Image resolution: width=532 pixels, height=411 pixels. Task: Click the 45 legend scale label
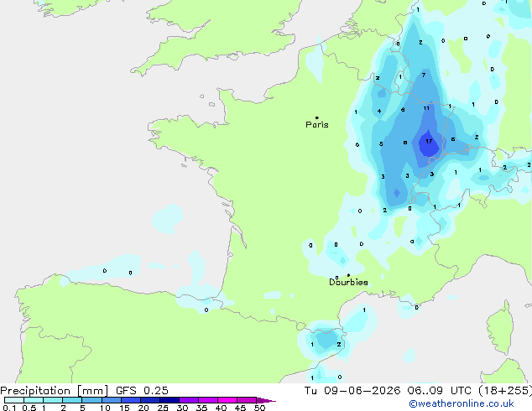coord(240,408)
